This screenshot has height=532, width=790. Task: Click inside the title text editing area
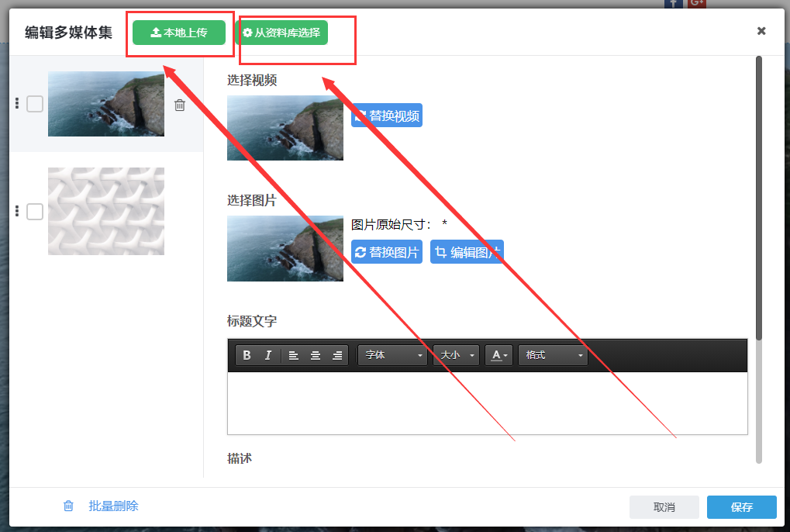[x=487, y=403]
